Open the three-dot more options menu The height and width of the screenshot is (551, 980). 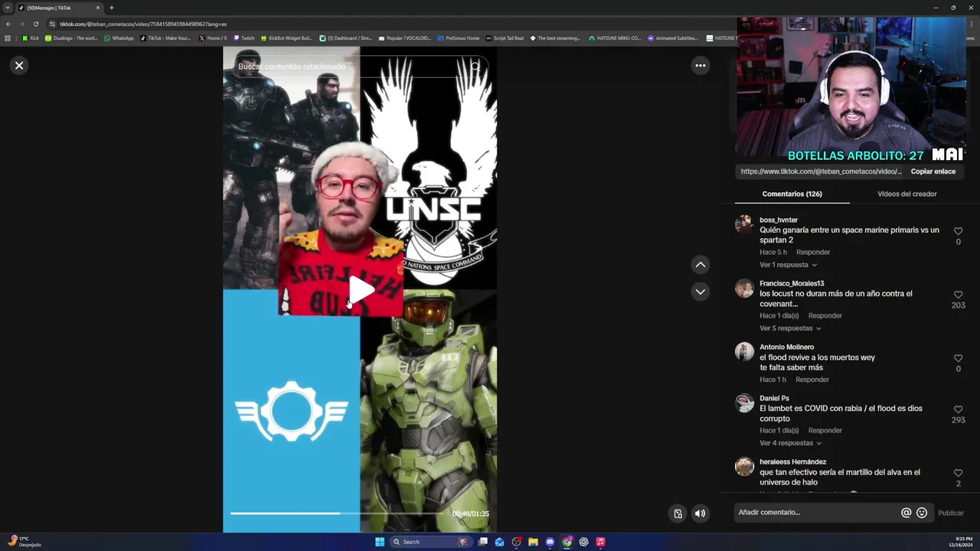tap(700, 66)
